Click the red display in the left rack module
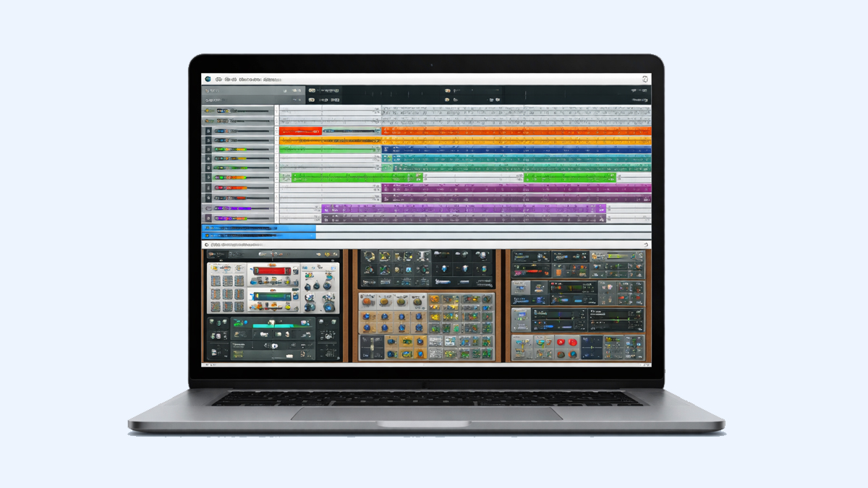 tap(273, 272)
